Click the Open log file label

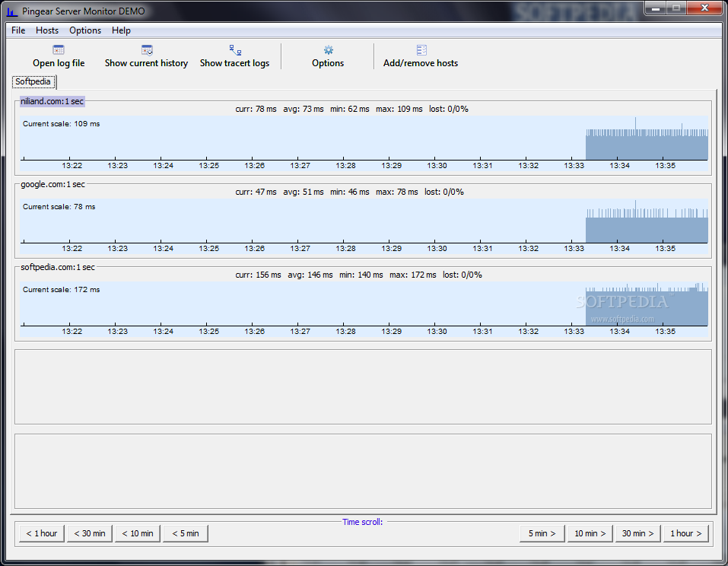pos(59,63)
